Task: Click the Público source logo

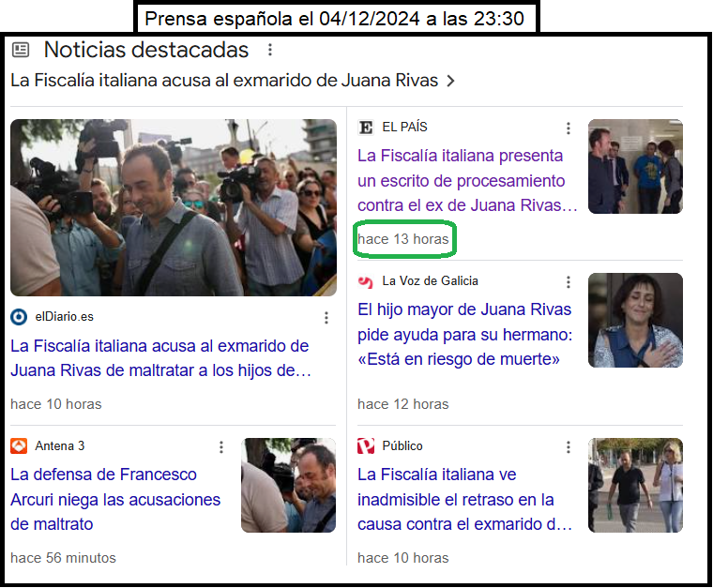Action: click(366, 446)
